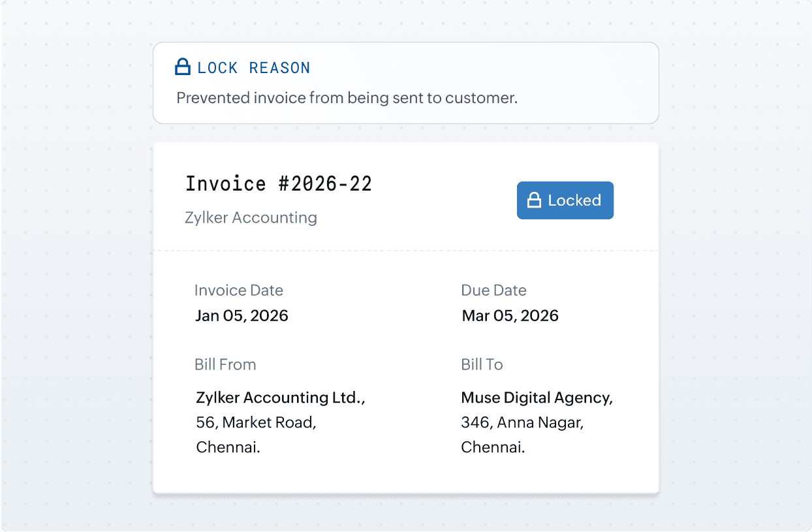Select the LOCK REASON heading text
This screenshot has width=812, height=532.
tap(253, 67)
